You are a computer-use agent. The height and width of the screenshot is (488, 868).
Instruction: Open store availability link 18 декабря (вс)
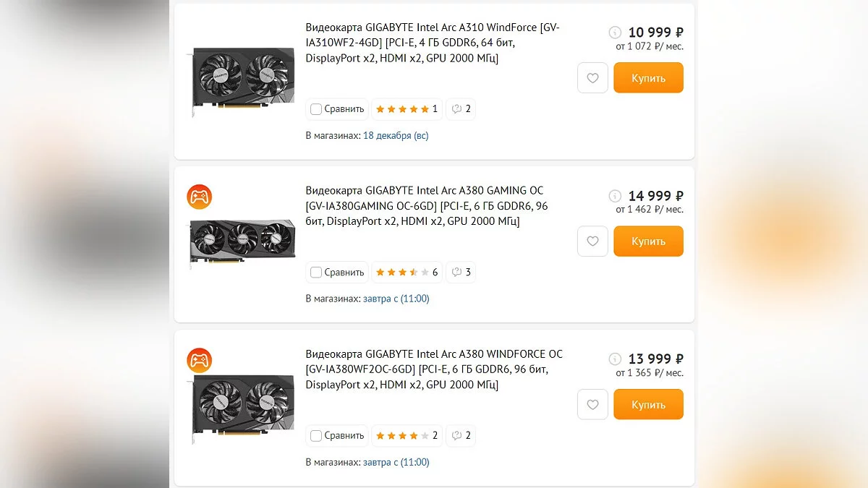click(396, 136)
